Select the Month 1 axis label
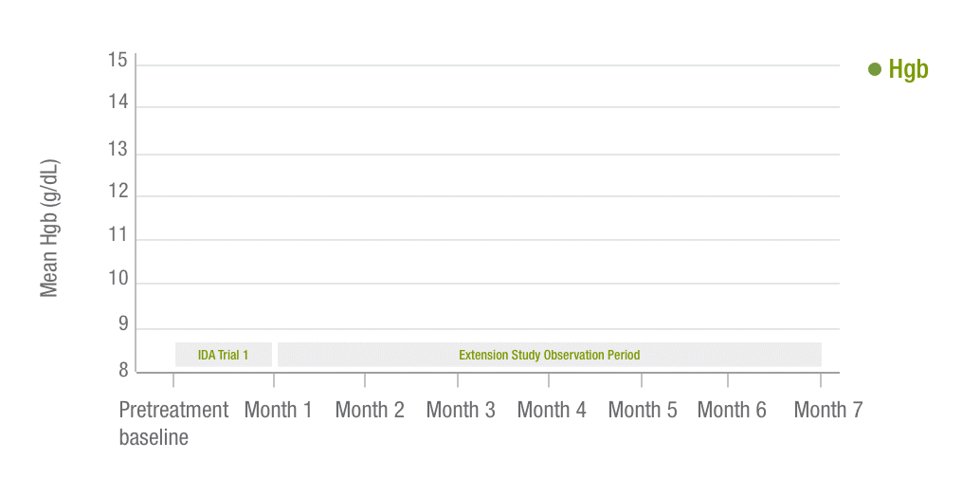This screenshot has height=497, width=980. tap(278, 410)
